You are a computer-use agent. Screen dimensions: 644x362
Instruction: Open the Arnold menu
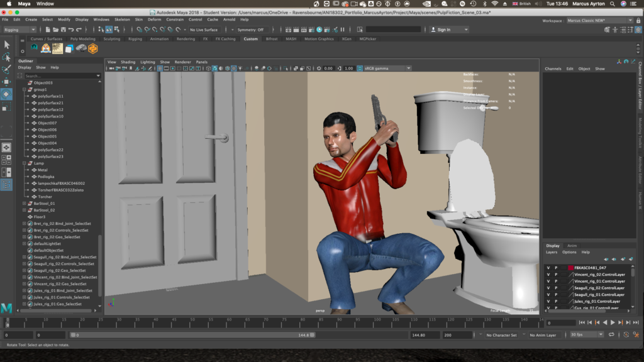229,19
